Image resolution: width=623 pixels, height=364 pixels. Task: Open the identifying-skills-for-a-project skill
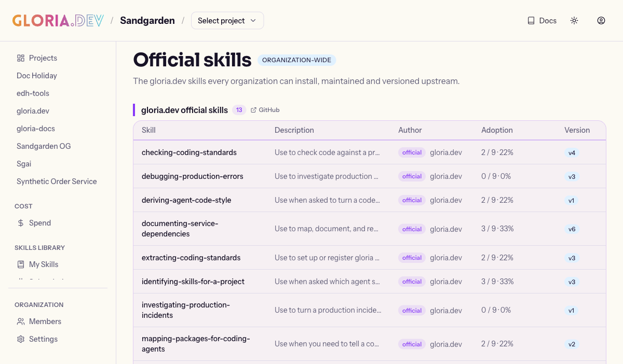tap(193, 282)
